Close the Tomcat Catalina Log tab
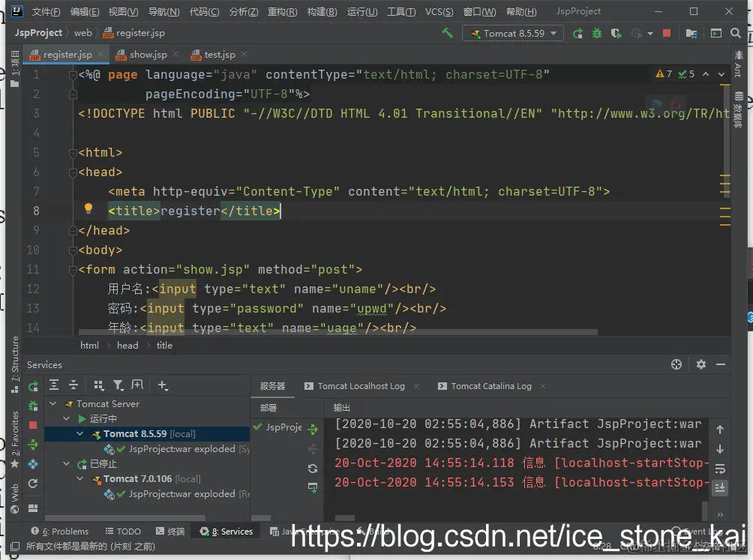753x560 pixels. click(x=543, y=386)
